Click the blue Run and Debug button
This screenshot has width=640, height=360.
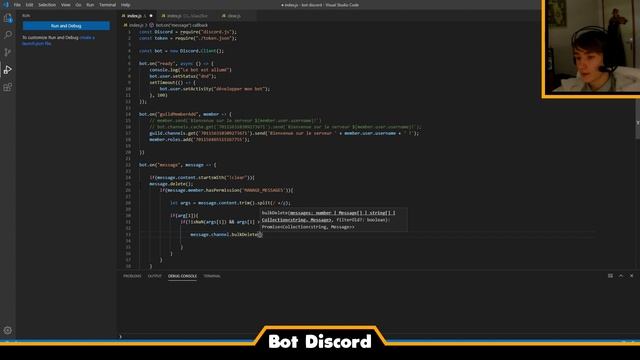tap(66, 26)
